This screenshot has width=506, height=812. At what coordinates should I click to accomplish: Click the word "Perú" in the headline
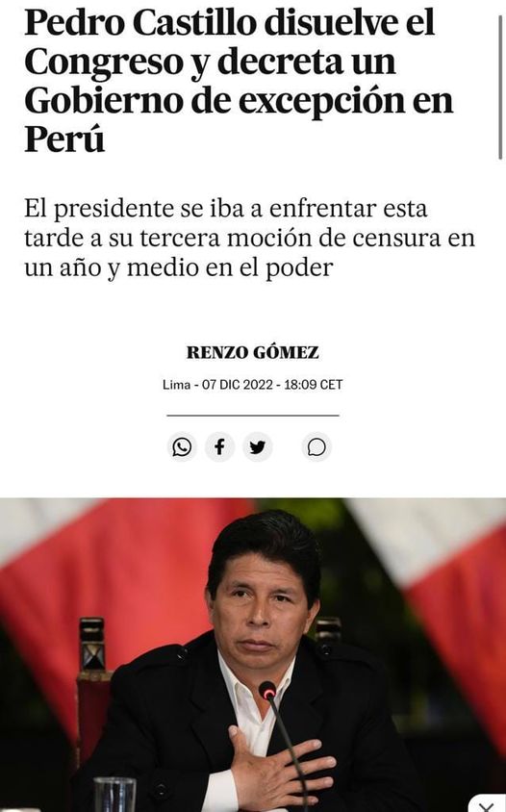pyautogui.click(x=64, y=140)
